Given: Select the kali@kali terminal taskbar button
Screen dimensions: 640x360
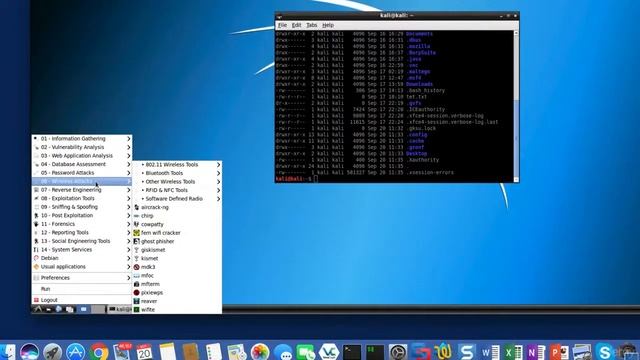Looking at the screenshot, I should pos(120,309).
